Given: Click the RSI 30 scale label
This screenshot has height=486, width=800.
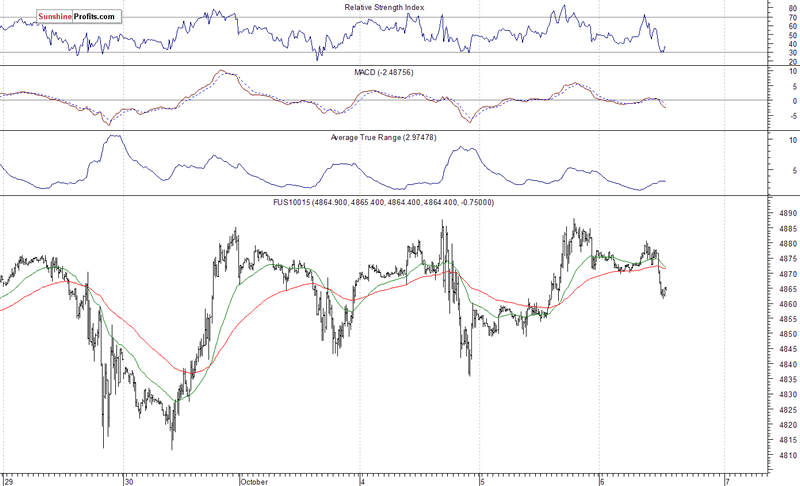Looking at the screenshot, I should click(792, 53).
